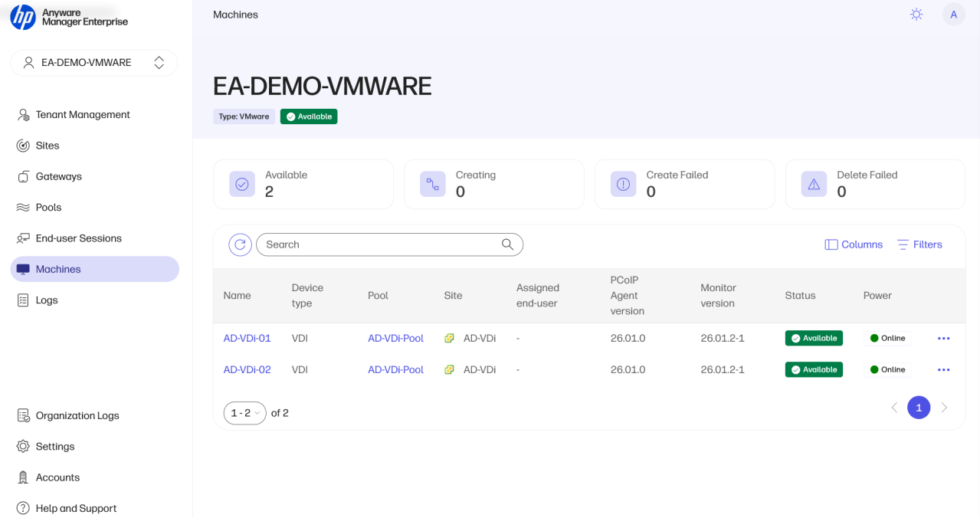Open actions menu for AD-VDi-01
980x518 pixels.
(943, 339)
